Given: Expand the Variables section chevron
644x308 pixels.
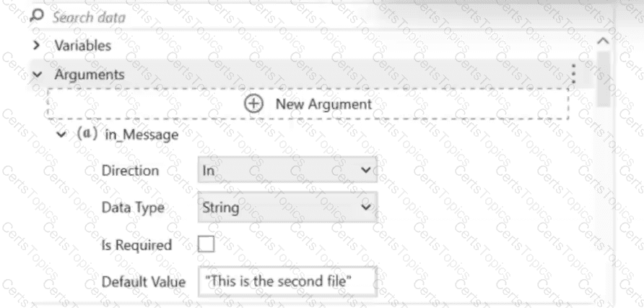Looking at the screenshot, I should [x=37, y=46].
